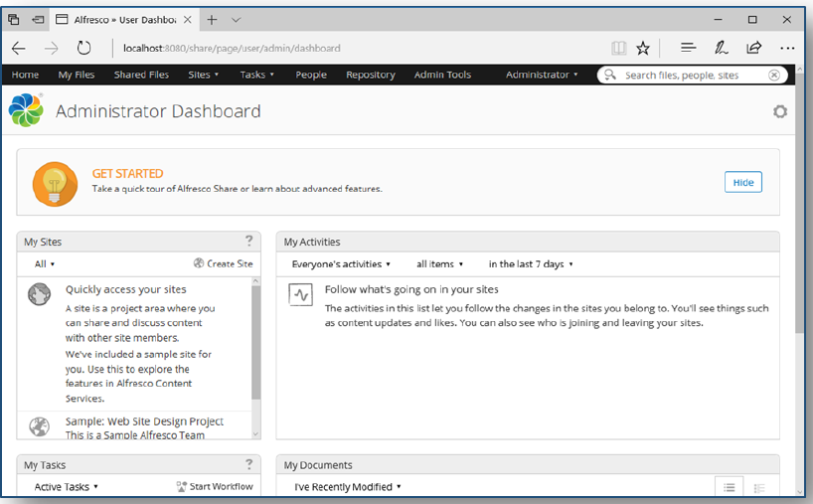Click the browser Share icon

[754, 48]
